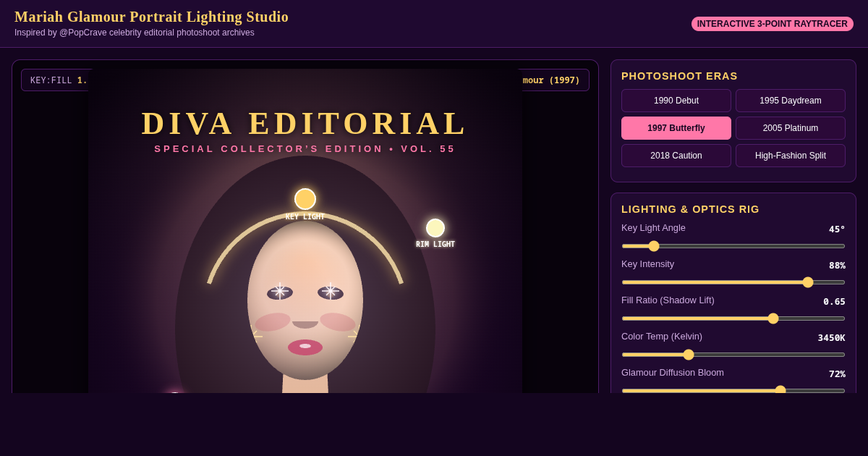Adjust the Glamour Diffusion Bloom slider

pos(733,390)
